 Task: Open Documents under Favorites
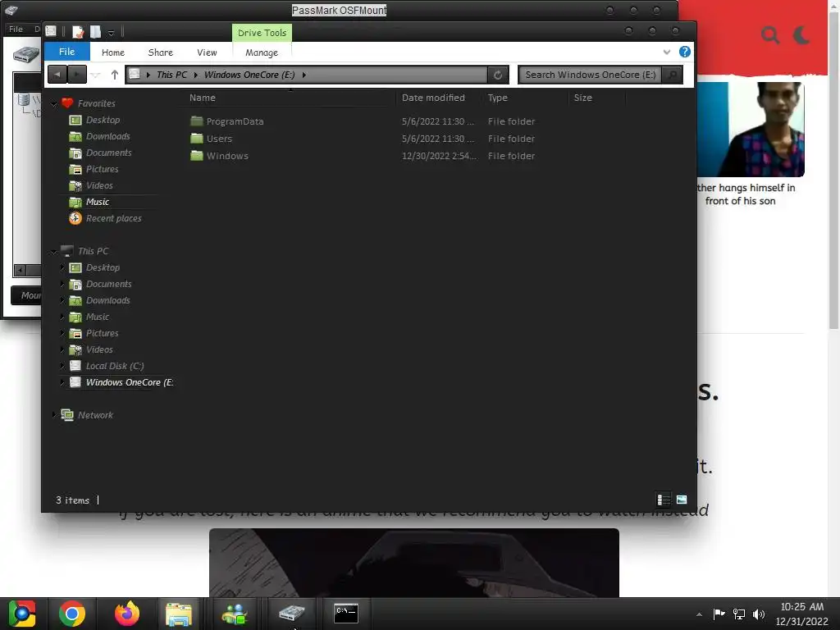[x=109, y=153]
